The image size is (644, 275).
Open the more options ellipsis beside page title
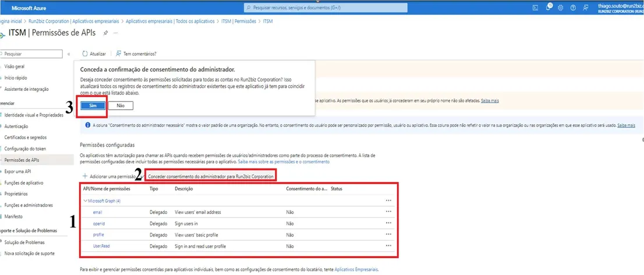115,33
